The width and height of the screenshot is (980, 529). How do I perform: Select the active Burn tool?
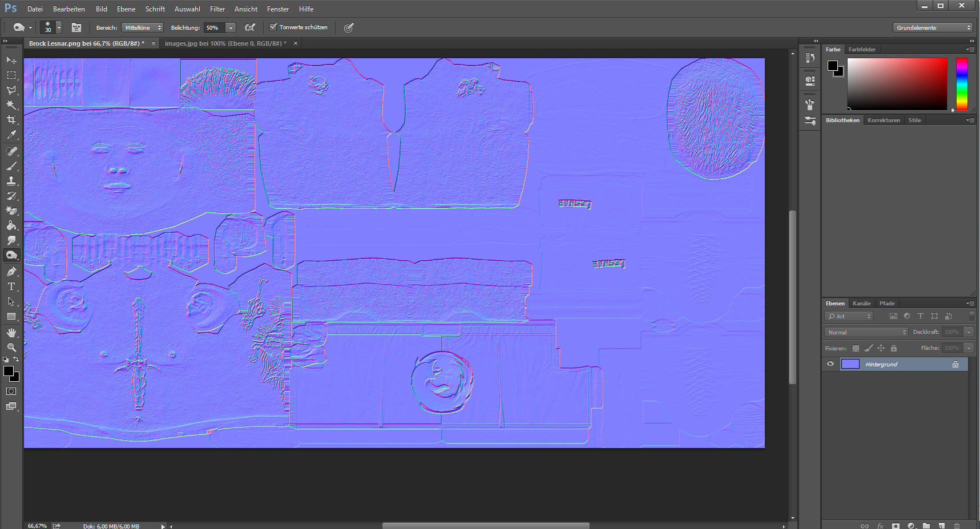tap(11, 255)
